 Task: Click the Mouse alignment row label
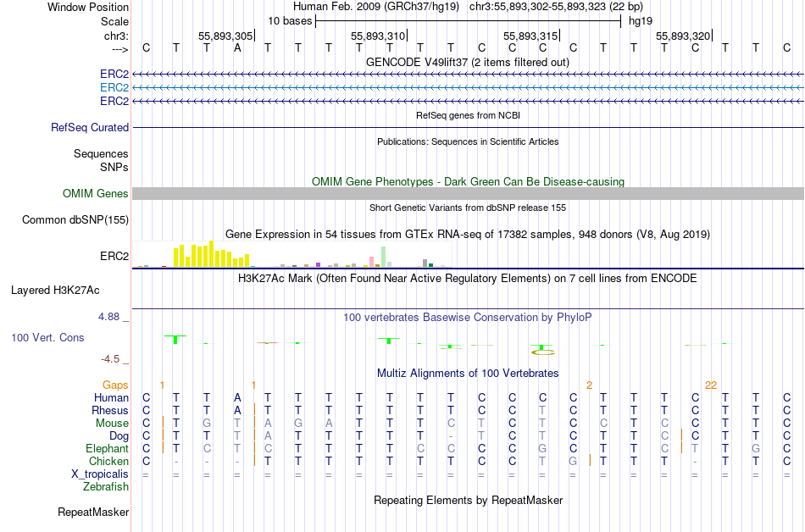tap(112, 424)
